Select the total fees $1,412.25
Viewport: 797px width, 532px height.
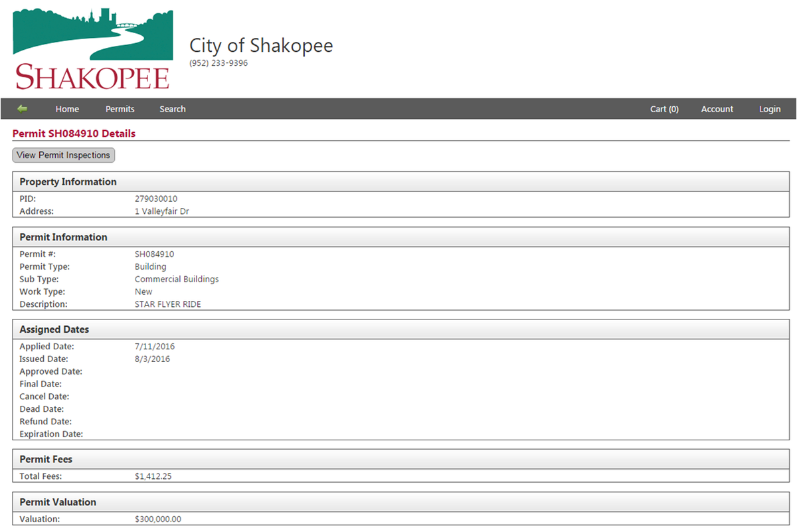click(x=153, y=476)
